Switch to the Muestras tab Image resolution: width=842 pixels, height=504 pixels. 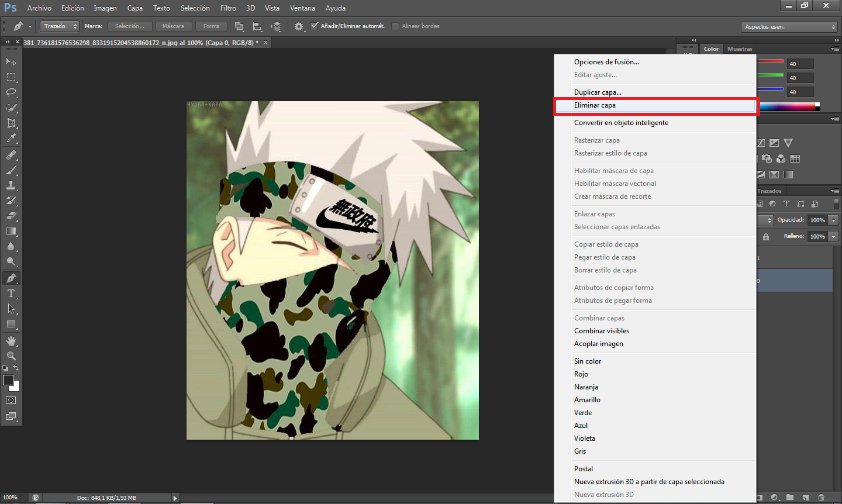pyautogui.click(x=740, y=49)
